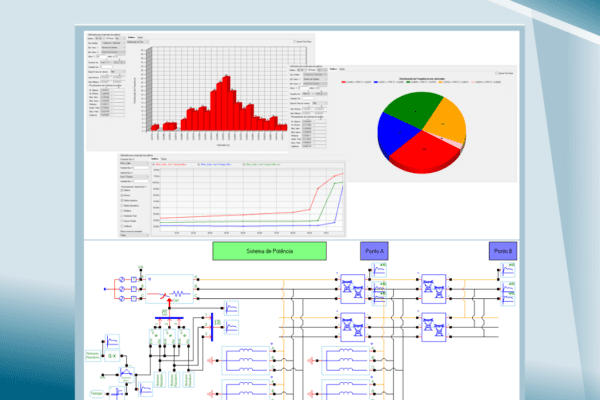Open the Sel. class 2 dropdown in the histogram panel
Screen dimensions: 600x400
(x=113, y=52)
